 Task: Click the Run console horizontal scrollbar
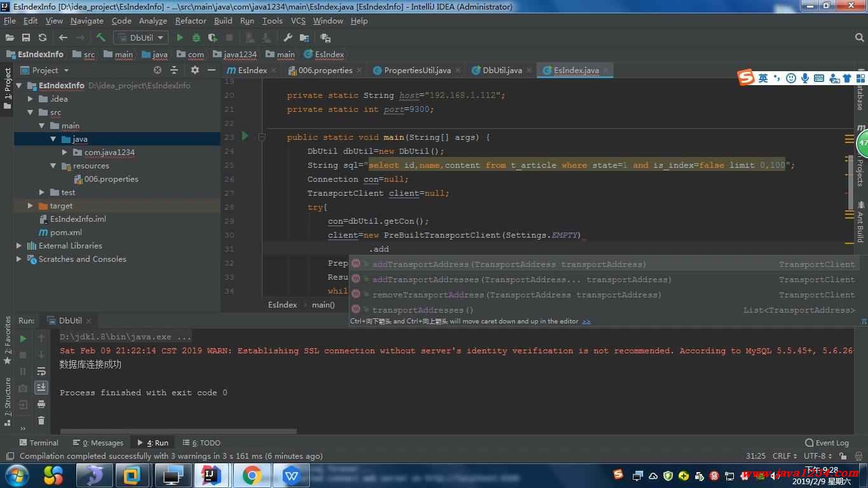(177, 431)
